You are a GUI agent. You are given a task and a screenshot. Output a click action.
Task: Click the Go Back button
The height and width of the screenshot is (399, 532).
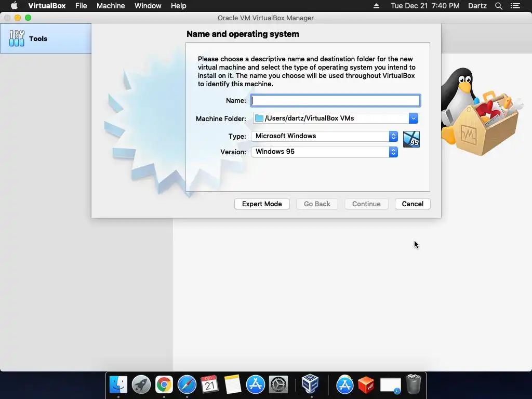317,204
